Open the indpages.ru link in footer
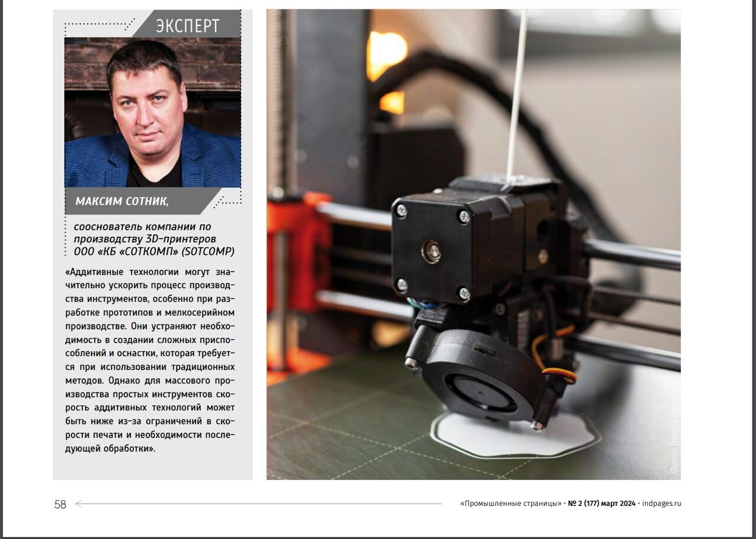The image size is (756, 539). pyautogui.click(x=661, y=504)
